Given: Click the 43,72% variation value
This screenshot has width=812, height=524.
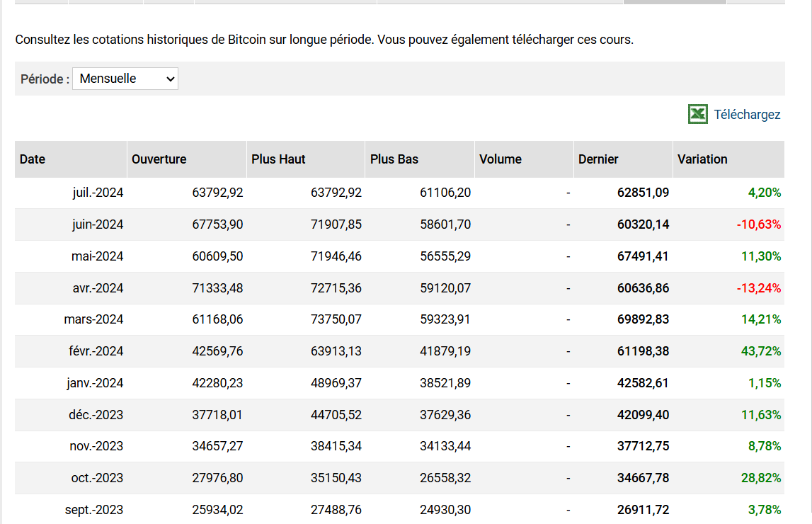Looking at the screenshot, I should [761, 351].
